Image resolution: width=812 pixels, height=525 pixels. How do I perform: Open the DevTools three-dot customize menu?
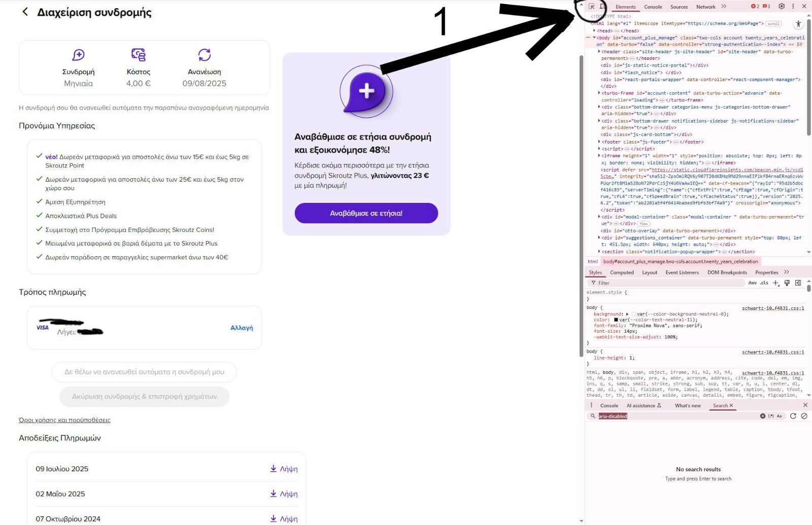coord(793,7)
